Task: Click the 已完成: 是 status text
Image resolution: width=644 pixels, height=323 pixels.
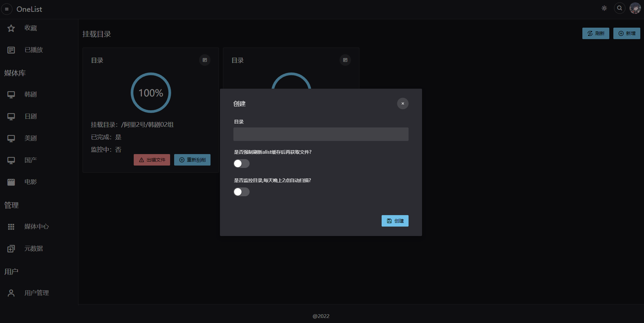Action: coord(106,137)
